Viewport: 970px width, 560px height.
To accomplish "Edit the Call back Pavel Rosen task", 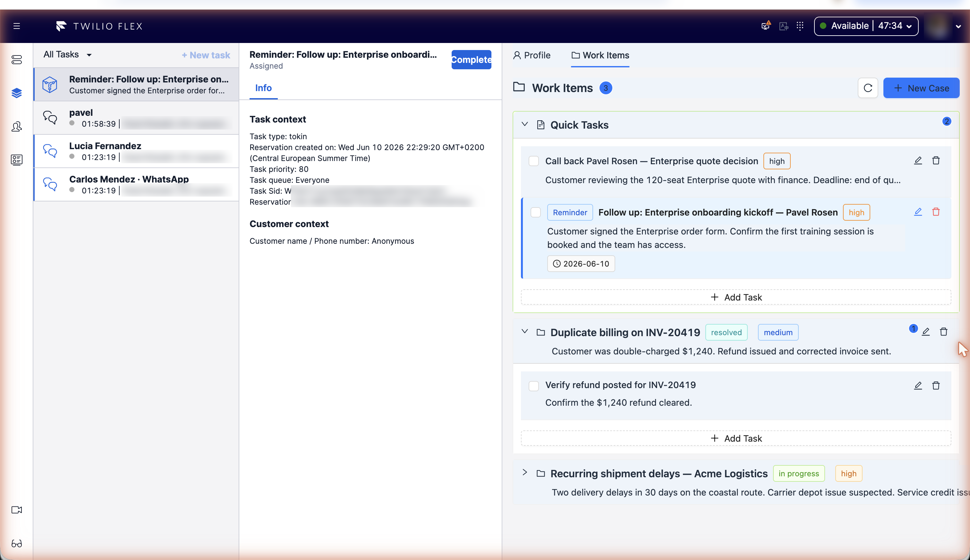I will pyautogui.click(x=918, y=161).
